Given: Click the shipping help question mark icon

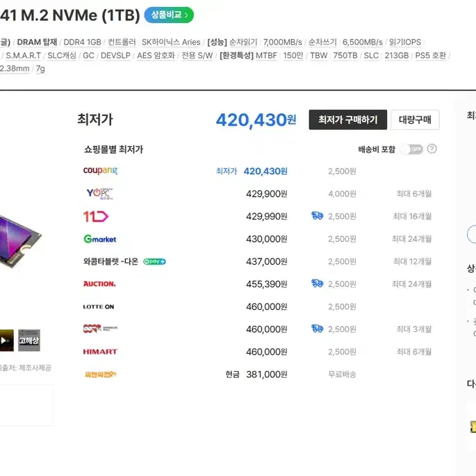Looking at the screenshot, I should 432,149.
